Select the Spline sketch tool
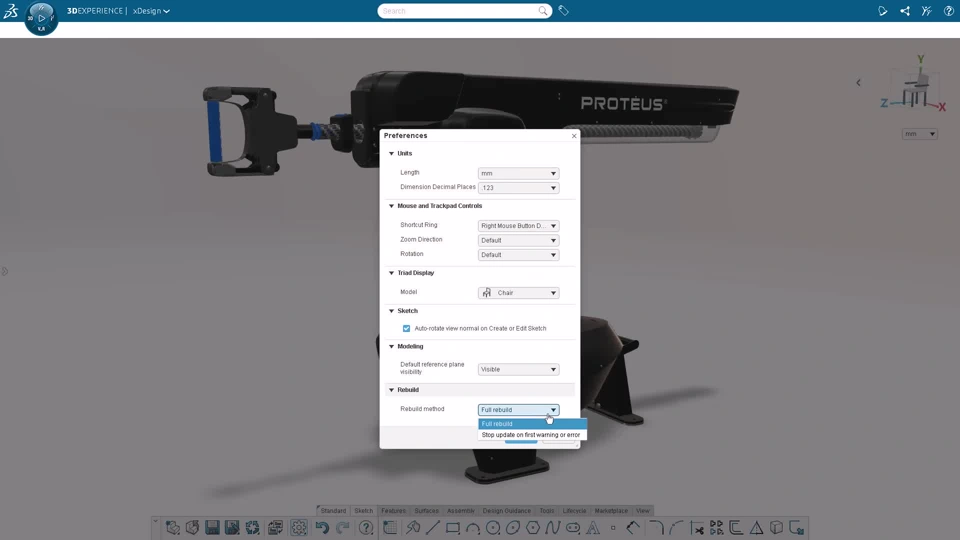The image size is (960, 540). point(553,527)
